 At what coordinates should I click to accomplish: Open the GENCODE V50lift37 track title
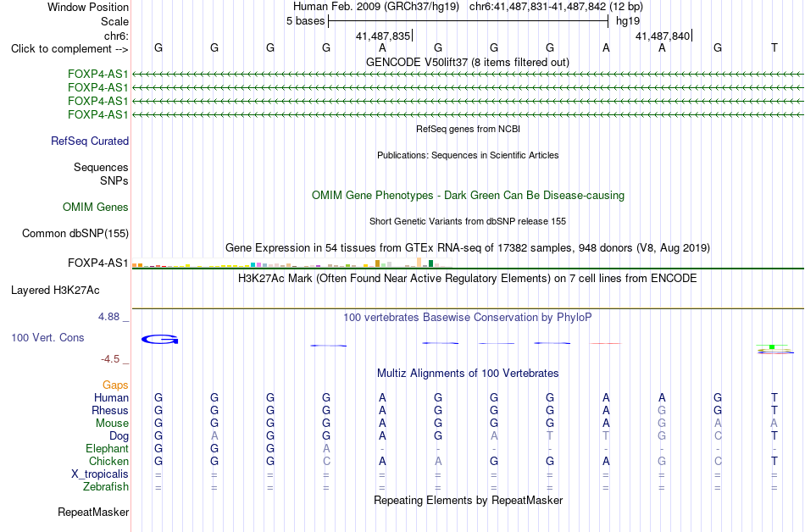click(468, 62)
